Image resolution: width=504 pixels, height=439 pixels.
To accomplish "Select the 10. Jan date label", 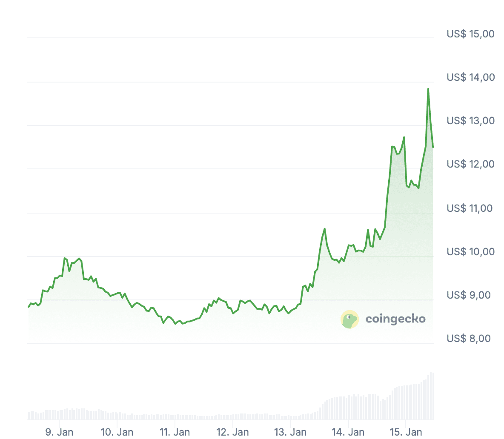I will point(117,432).
